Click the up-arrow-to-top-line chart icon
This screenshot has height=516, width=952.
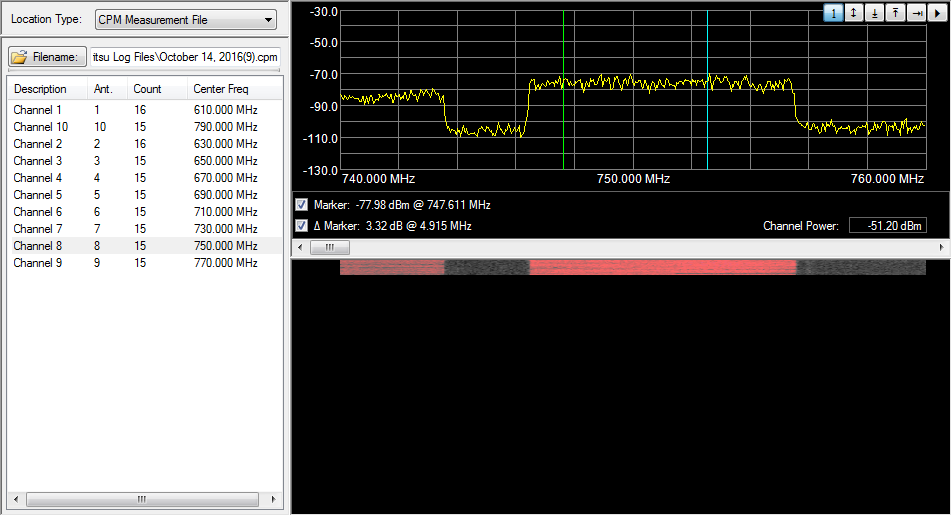click(896, 13)
